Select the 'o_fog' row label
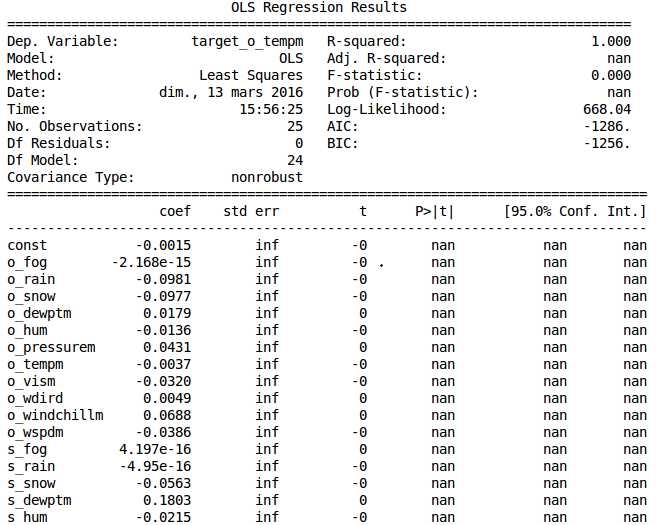 pyautogui.click(x=27, y=263)
